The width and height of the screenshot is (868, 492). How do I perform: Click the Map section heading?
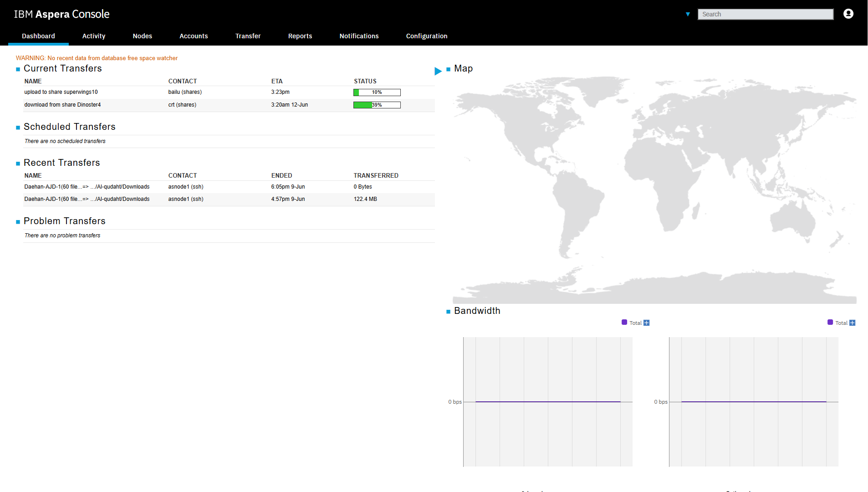coord(464,68)
